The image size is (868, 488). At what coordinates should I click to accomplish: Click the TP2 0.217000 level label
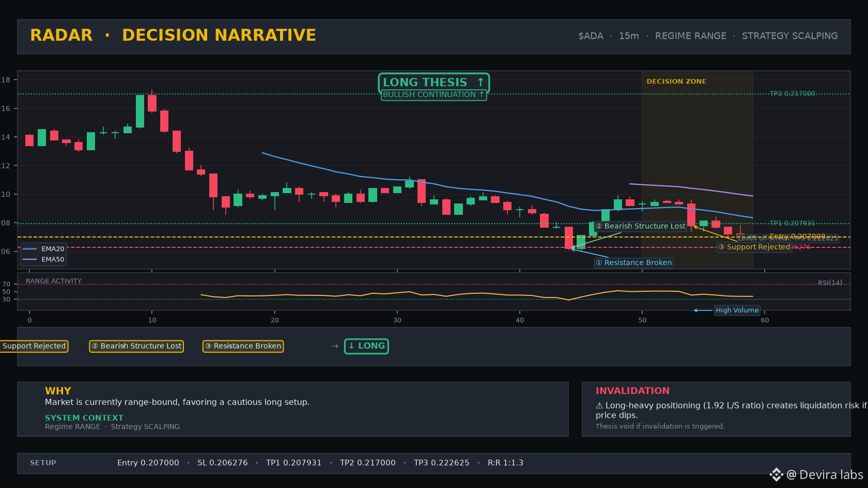pyautogui.click(x=792, y=93)
